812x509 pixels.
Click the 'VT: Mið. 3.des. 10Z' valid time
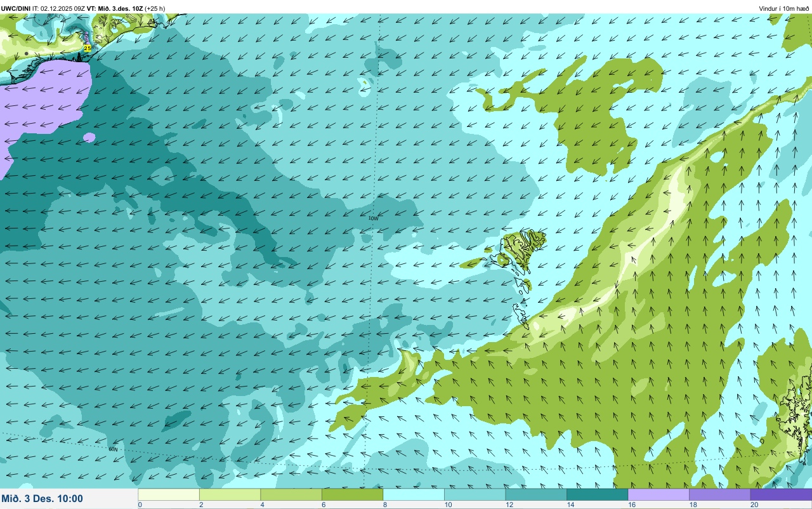(115, 8)
